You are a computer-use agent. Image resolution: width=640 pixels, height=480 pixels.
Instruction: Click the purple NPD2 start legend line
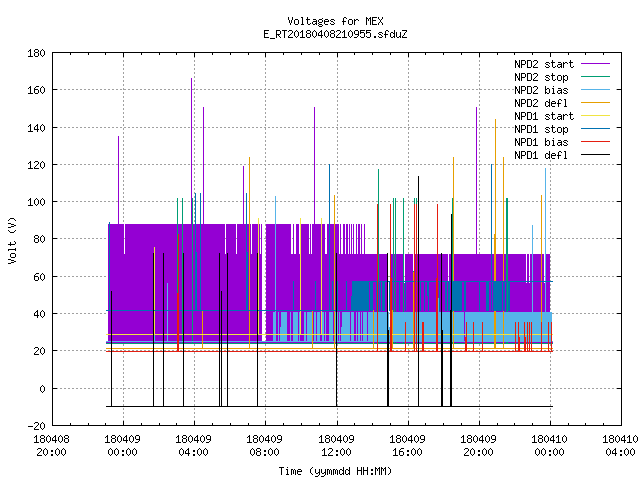[x=595, y=64]
